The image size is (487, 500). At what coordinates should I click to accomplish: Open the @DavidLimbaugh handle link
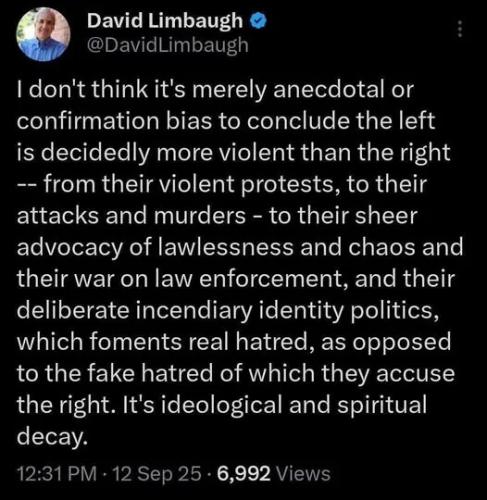click(x=168, y=45)
